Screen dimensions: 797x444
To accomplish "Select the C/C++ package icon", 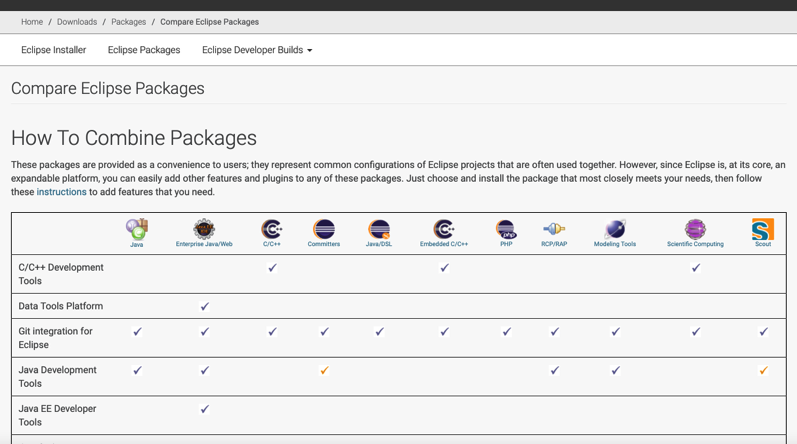I will click(x=272, y=229).
